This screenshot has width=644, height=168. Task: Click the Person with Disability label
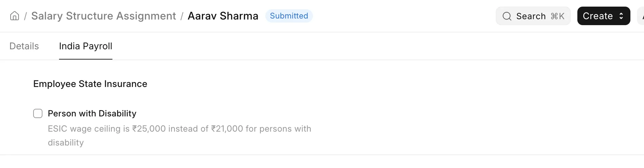[92, 113]
